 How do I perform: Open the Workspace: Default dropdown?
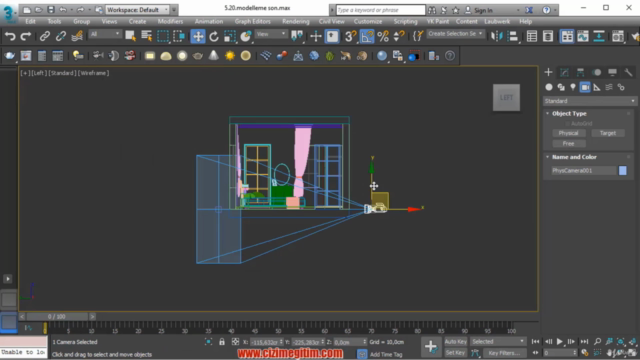click(x=137, y=10)
